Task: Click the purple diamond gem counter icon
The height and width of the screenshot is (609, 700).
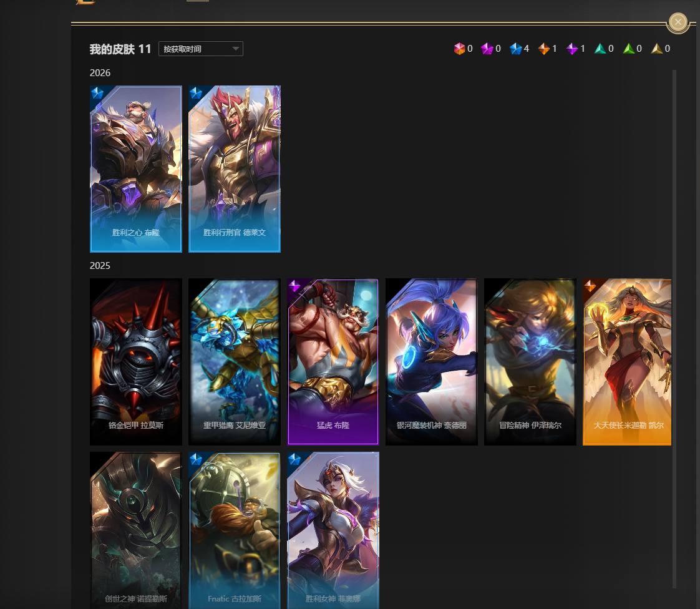Action: (572, 49)
